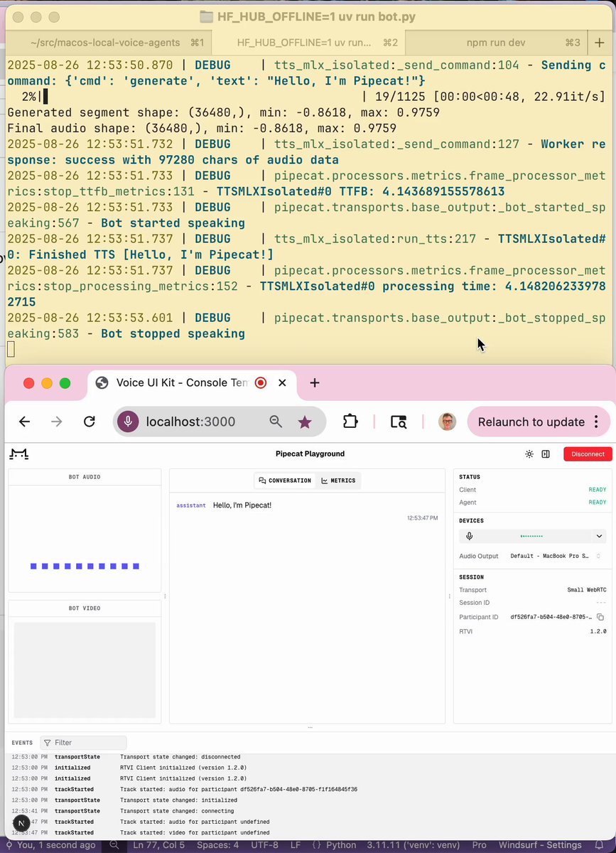Disconnect from the bot session

click(x=588, y=454)
